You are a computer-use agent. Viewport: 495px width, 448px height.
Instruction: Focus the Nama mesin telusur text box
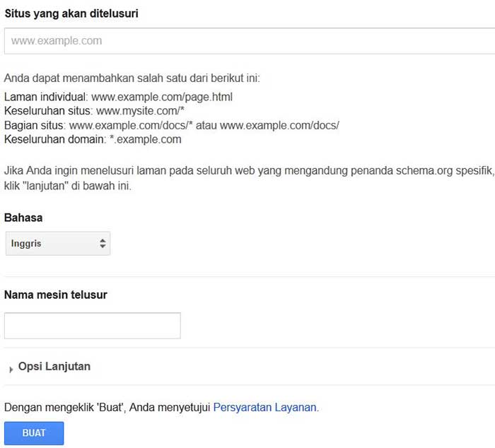pos(93,326)
